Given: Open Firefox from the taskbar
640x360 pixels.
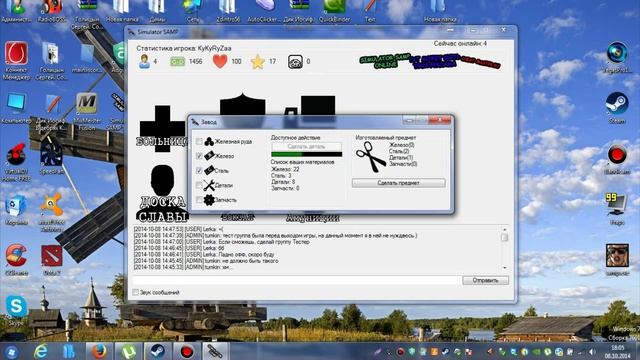Looking at the screenshot, I should click(x=99, y=351).
